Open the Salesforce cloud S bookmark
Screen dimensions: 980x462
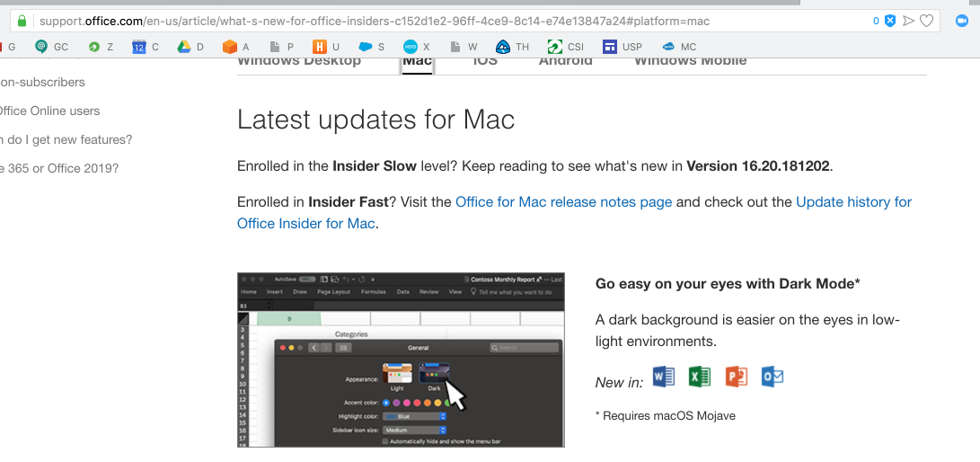pos(371,47)
